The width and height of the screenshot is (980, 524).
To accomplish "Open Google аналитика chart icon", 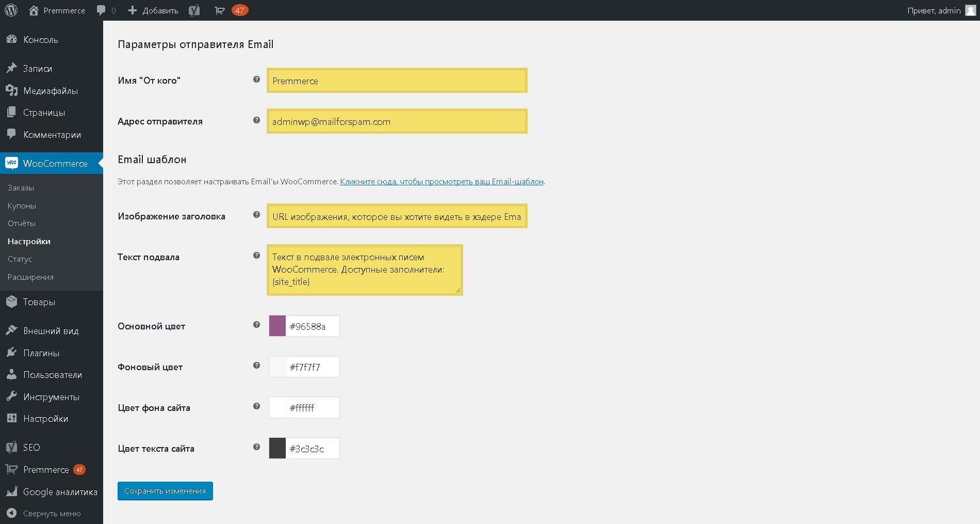I will pyautogui.click(x=11, y=491).
